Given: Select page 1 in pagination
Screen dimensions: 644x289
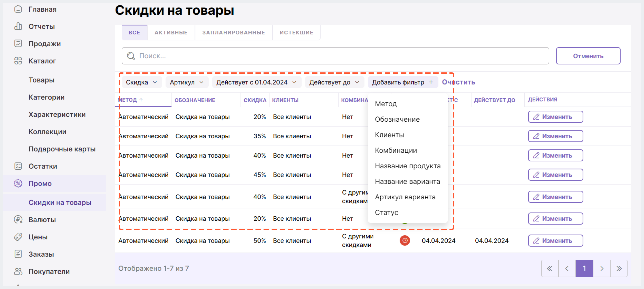Looking at the screenshot, I should coord(584,268).
